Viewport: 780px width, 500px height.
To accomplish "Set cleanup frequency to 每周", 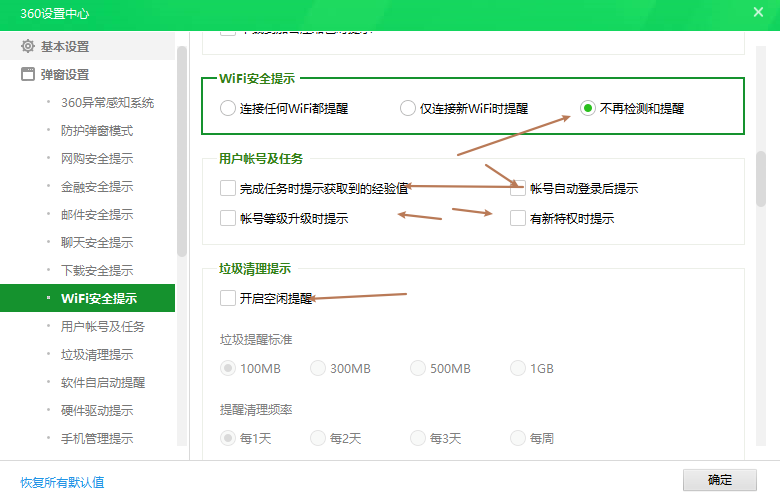I will (x=518, y=438).
